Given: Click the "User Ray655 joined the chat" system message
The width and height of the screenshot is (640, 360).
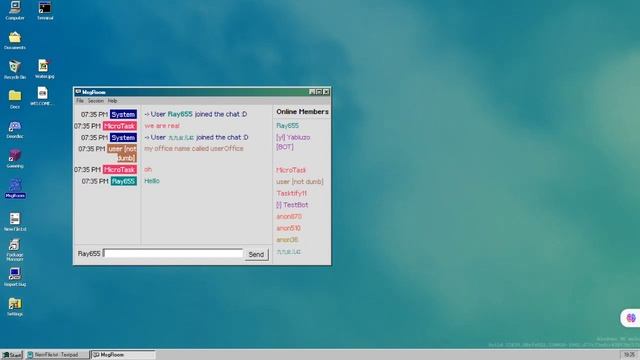Looking at the screenshot, I should [x=196, y=114].
